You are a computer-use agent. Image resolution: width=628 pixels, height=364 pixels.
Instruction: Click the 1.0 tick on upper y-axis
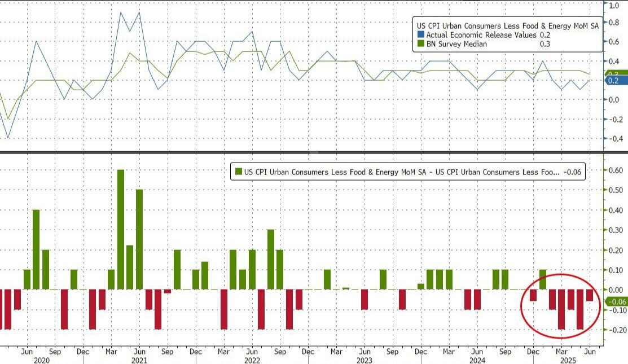614,6
